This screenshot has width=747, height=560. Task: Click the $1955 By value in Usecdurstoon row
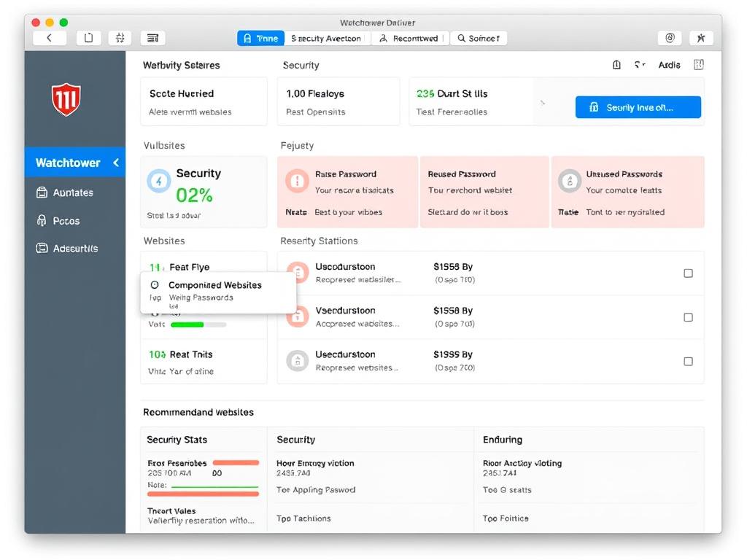tap(453, 354)
